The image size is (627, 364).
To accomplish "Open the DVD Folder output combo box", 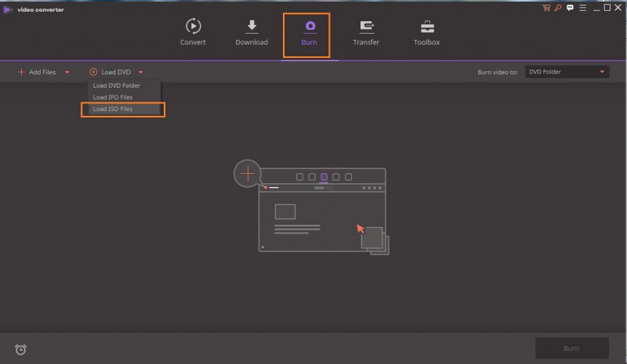I will click(x=567, y=72).
